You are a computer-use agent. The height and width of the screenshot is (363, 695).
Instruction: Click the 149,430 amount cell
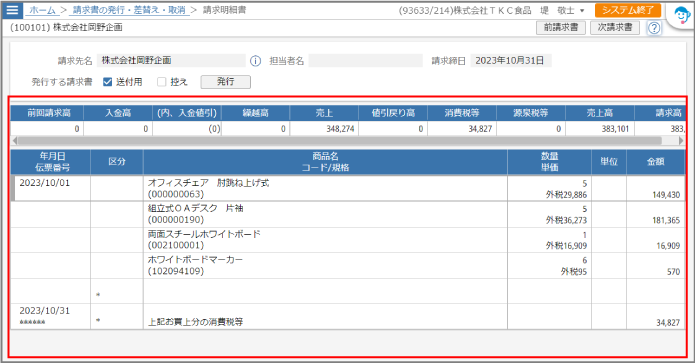[656, 188]
